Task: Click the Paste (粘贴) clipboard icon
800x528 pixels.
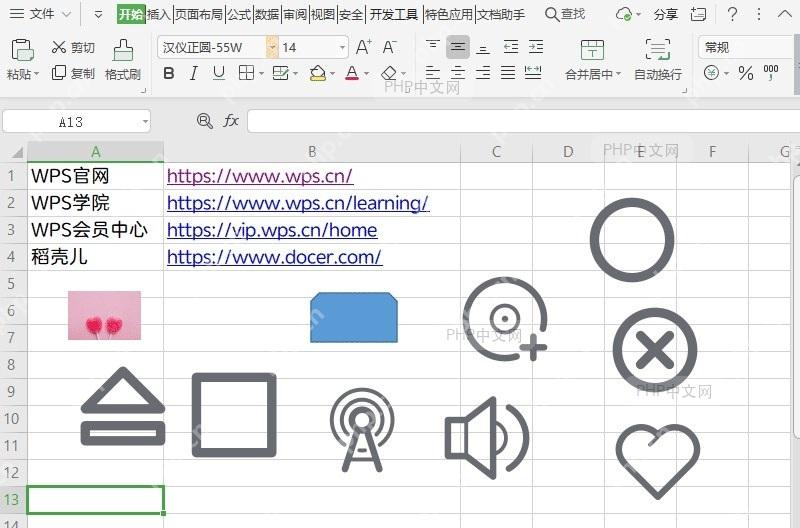Action: click(22, 50)
